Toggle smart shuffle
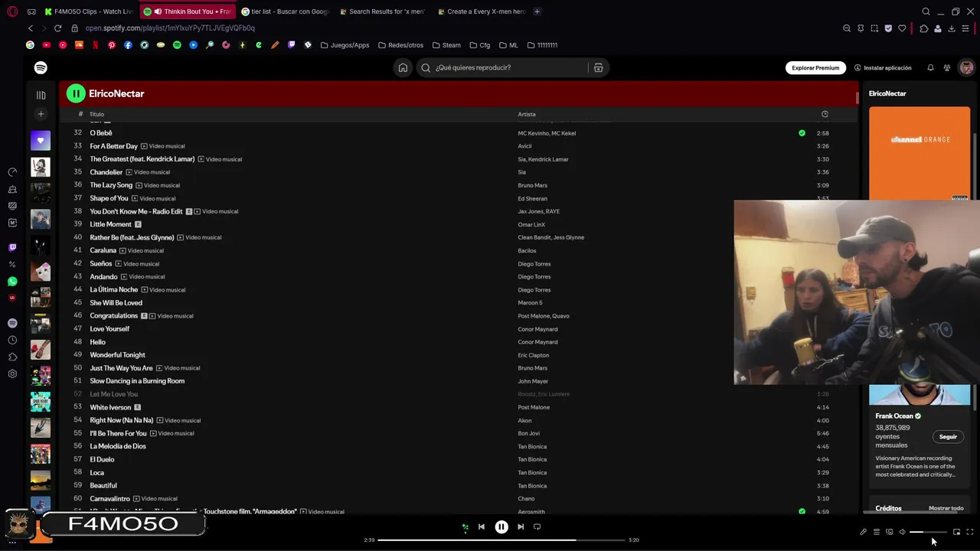The width and height of the screenshot is (980, 551). pos(465,527)
